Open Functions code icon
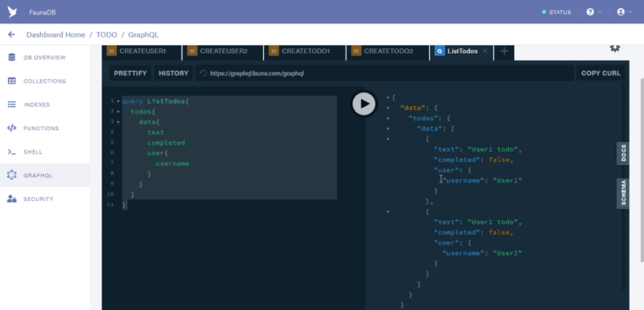 [12, 128]
